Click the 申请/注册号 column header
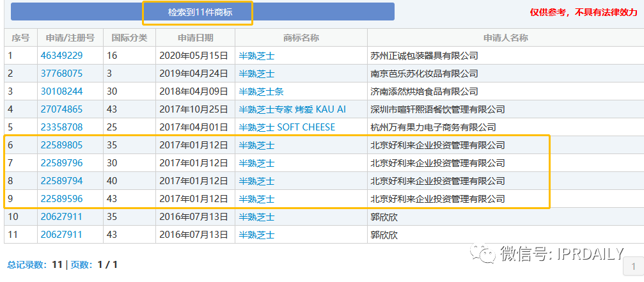Screen dimensions: 644x282 (70, 38)
